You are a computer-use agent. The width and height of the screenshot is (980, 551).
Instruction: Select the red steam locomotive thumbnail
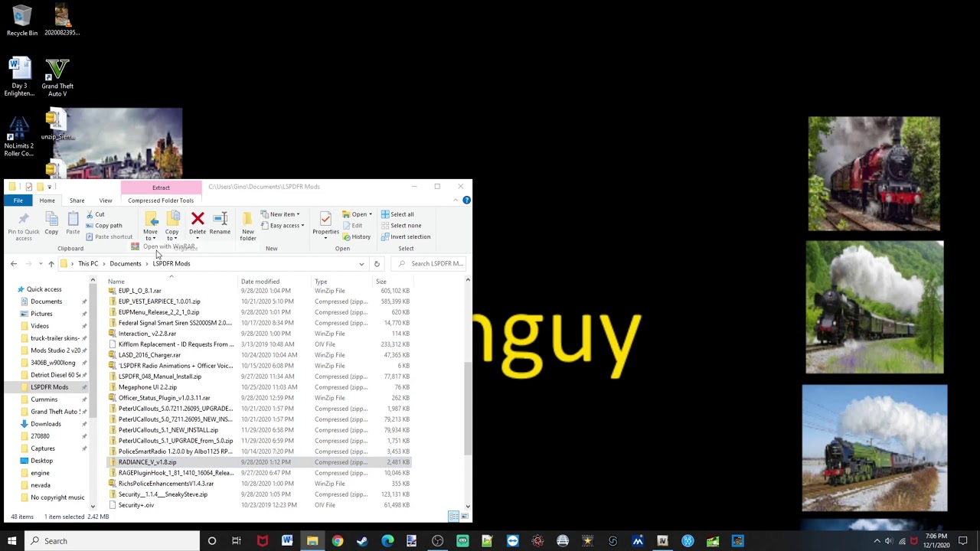[874, 174]
